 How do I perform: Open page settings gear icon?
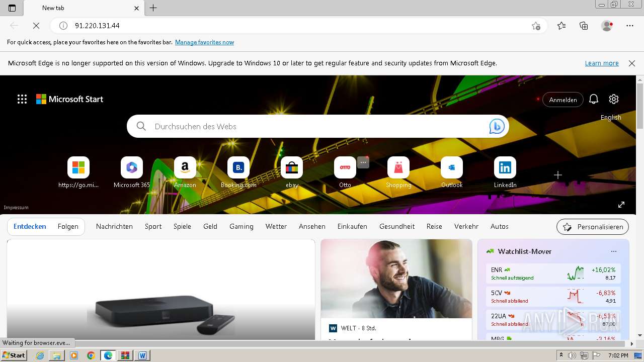click(614, 100)
